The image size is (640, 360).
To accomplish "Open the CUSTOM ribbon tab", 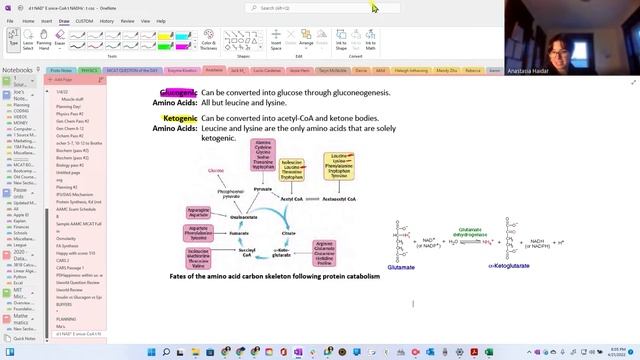I will (x=84, y=21).
